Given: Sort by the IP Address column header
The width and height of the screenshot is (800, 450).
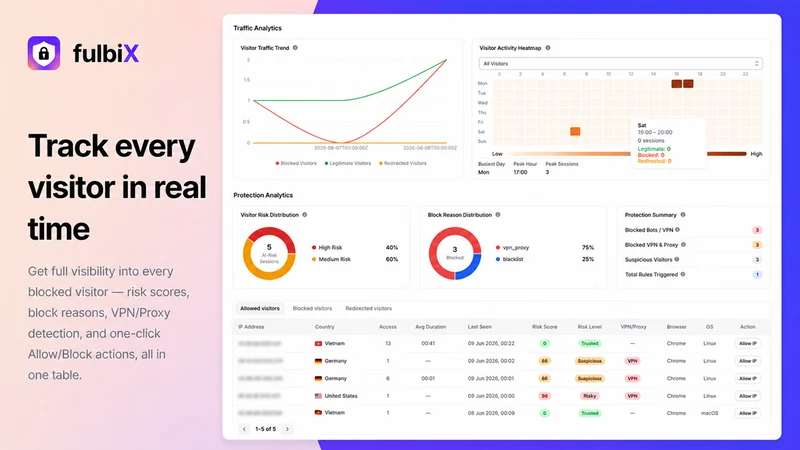Looking at the screenshot, I should 251,327.
